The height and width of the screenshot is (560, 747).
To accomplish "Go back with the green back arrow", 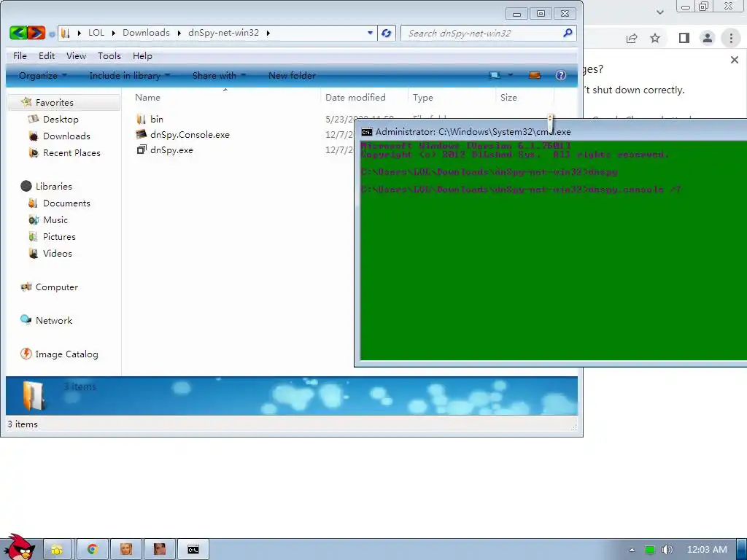I will (18, 33).
